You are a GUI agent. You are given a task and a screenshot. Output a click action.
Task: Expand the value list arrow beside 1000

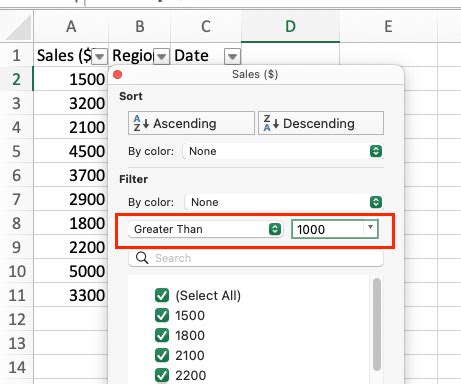[370, 227]
